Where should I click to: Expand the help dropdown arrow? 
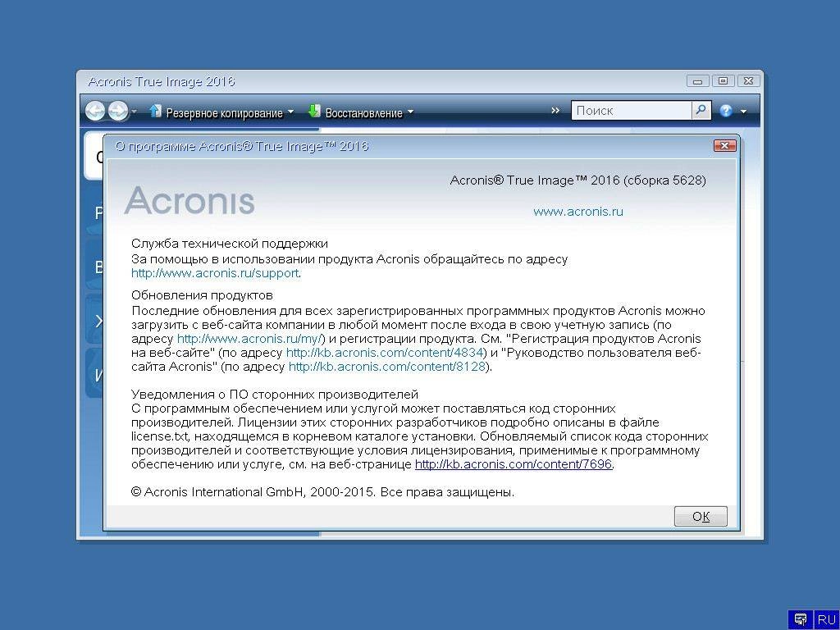pyautogui.click(x=743, y=112)
